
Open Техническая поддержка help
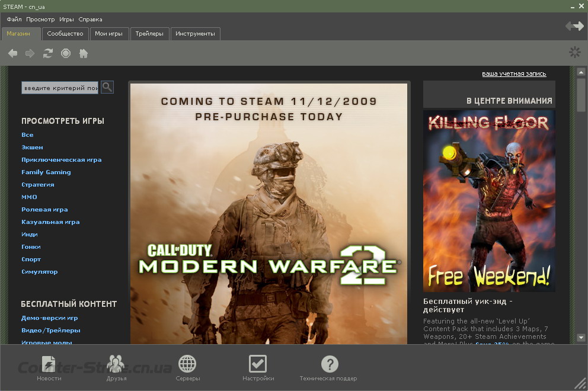[328, 368]
